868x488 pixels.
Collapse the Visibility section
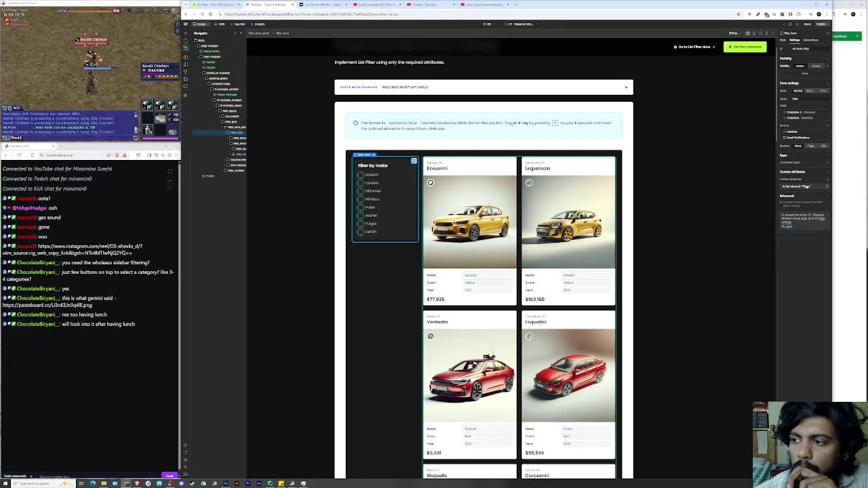click(827, 58)
